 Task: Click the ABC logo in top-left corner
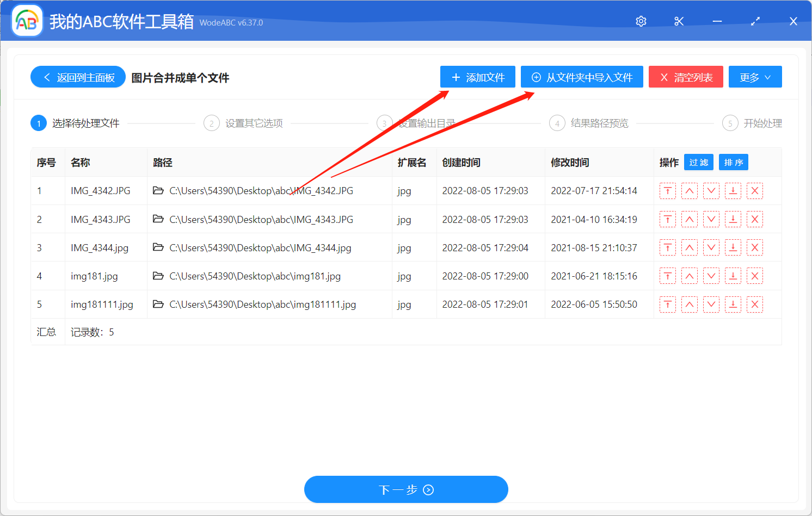27,21
